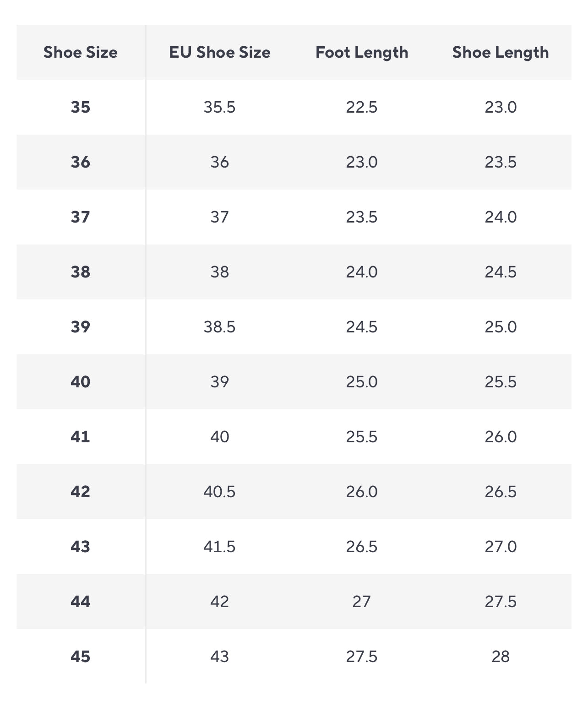The image size is (588, 701).
Task: Click foot length value for size 40
Action: coord(362,382)
